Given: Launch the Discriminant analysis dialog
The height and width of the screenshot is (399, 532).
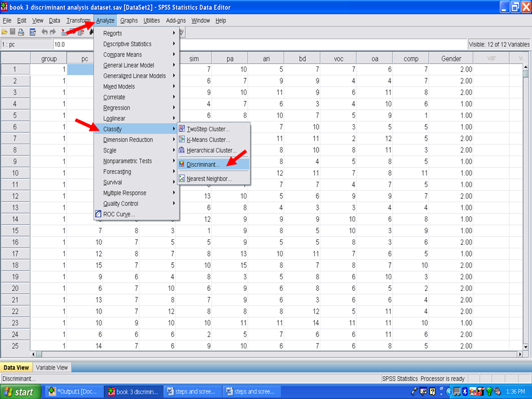Looking at the screenshot, I should coord(203,165).
